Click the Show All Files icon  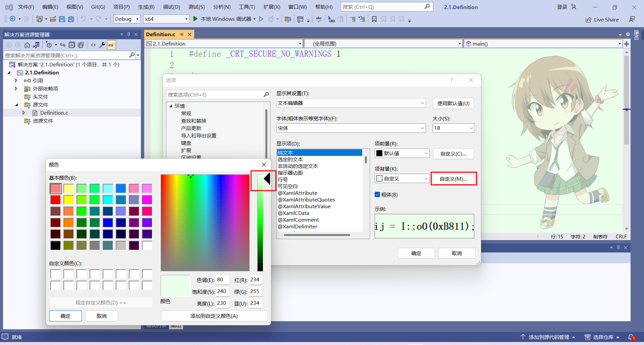tap(81, 45)
